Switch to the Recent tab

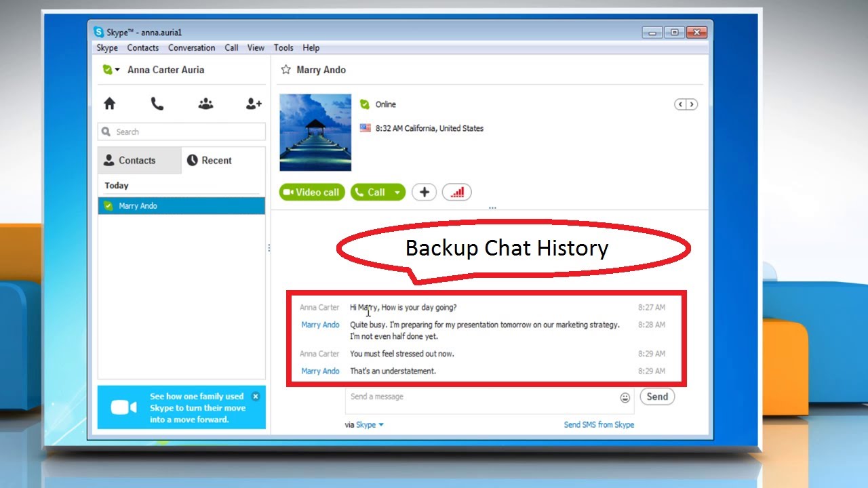(x=210, y=161)
